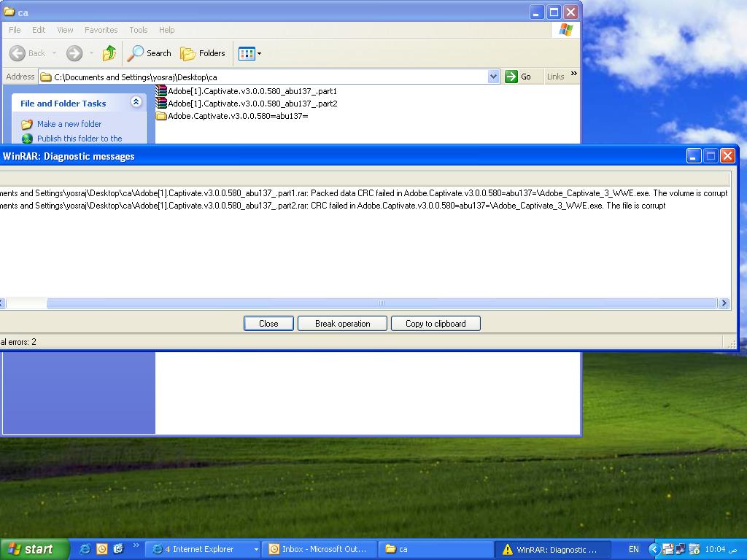The image size is (747, 560).
Task: Click the scrollbar right arrow in WinRAR
Action: click(x=724, y=303)
